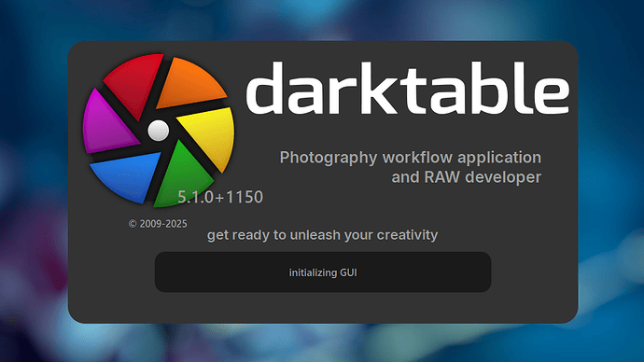The width and height of the screenshot is (644, 362).
Task: Click 'Photography workflow application' tagline
Action: pos(411,158)
